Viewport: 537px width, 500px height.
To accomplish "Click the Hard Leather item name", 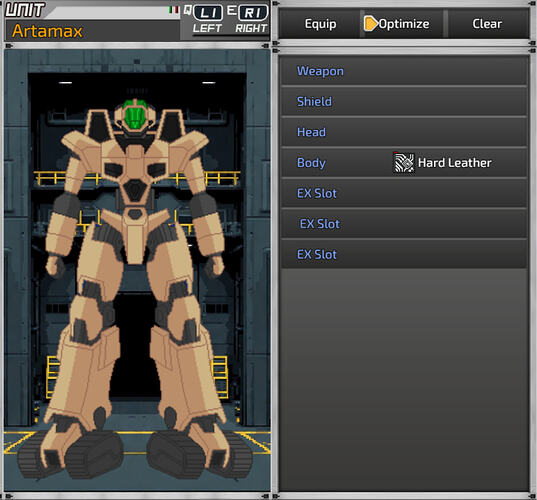I will [x=454, y=163].
